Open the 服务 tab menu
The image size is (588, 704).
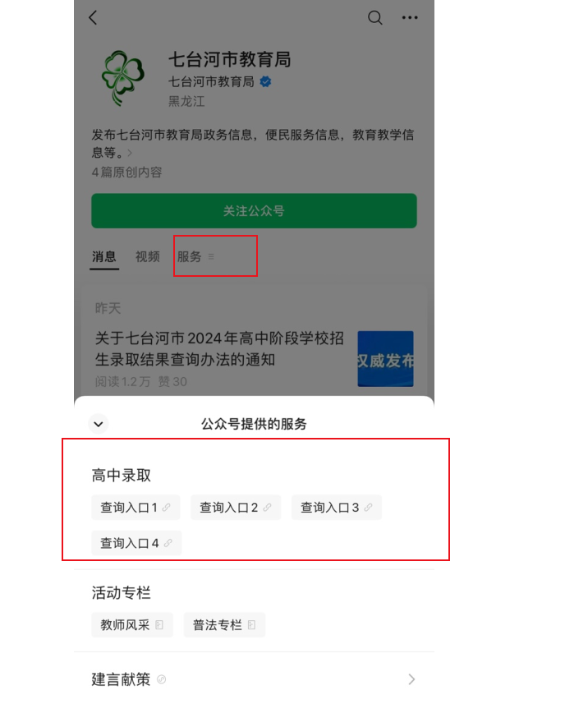196,257
